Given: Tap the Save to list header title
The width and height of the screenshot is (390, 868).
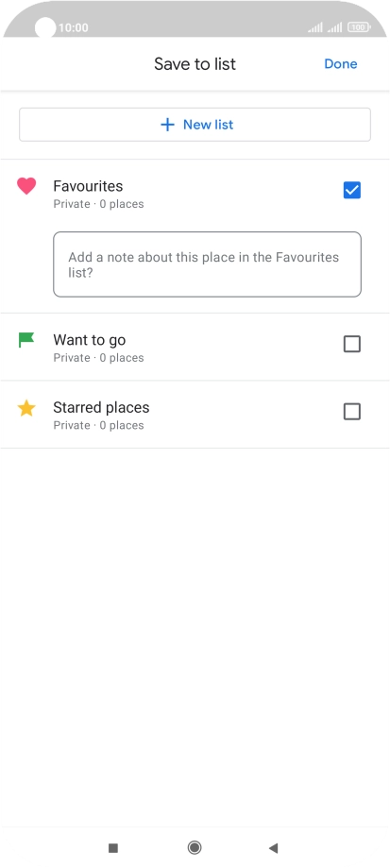Looking at the screenshot, I should (x=195, y=64).
